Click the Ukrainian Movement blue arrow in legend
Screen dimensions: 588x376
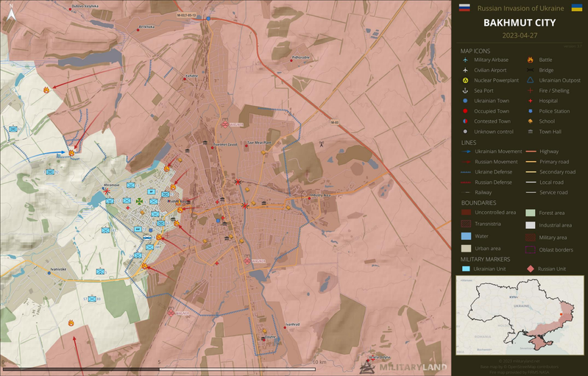click(466, 152)
